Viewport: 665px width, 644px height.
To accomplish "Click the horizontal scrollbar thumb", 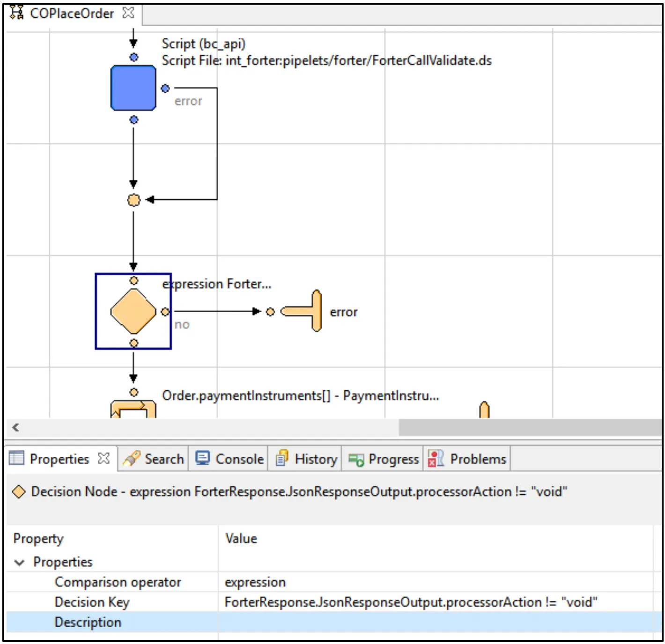I will (x=530, y=427).
